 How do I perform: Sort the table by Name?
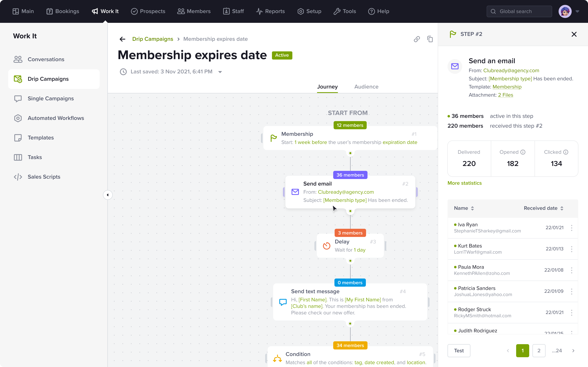coord(472,208)
